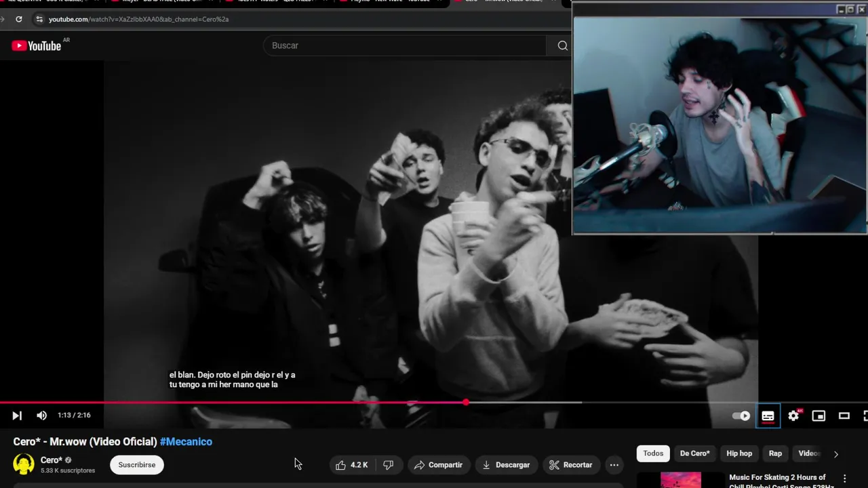
Task: Open the #Mecanico hashtag link
Action: pyautogui.click(x=186, y=442)
